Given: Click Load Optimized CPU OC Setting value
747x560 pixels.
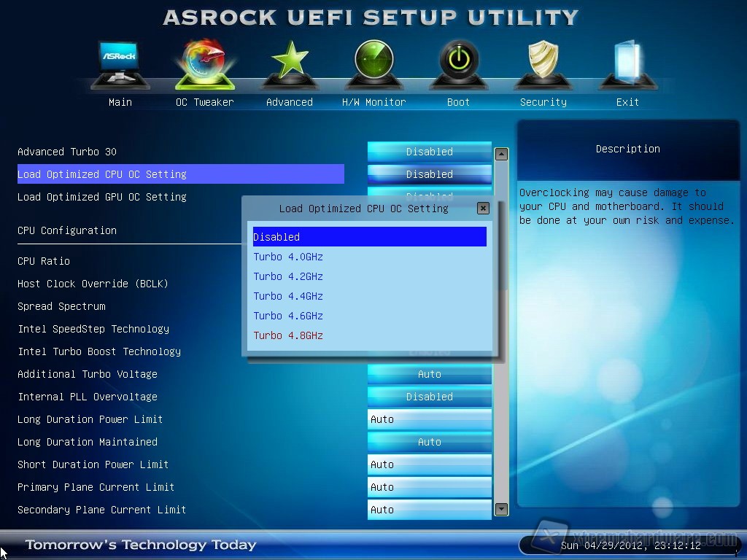Looking at the screenshot, I should click(429, 174).
